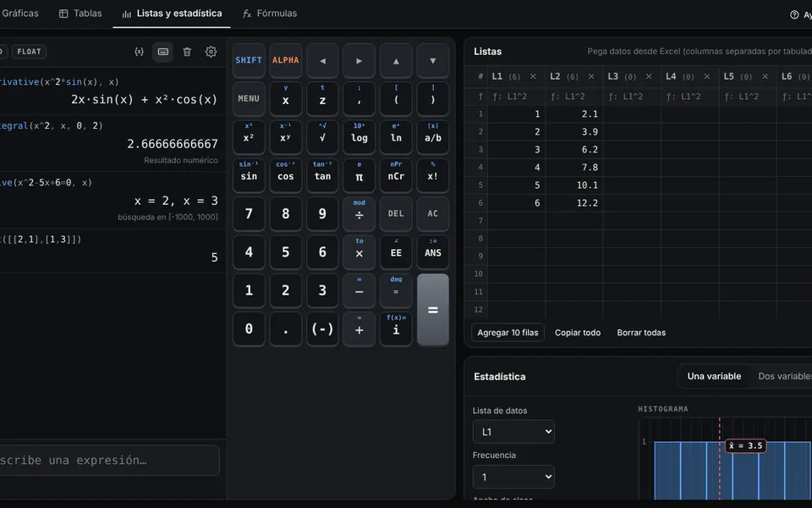Click the up arrow cursor key
Screen dimensions: 812x508
pos(396,61)
